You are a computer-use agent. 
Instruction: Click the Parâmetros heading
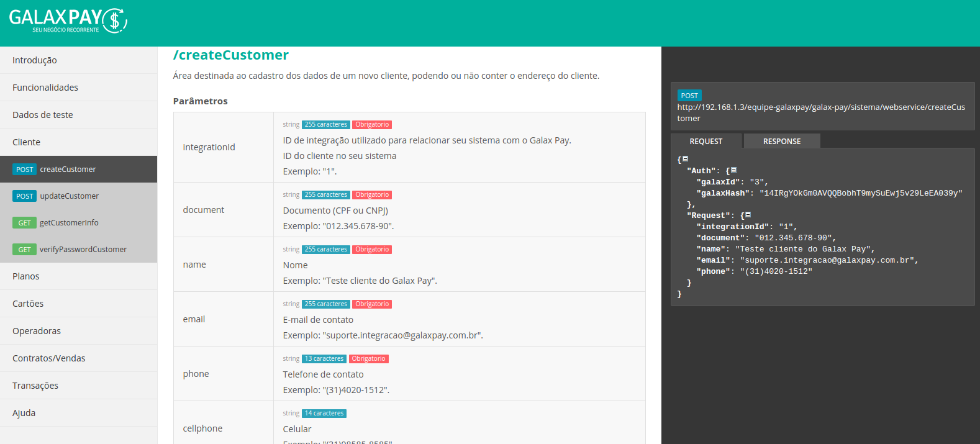tap(200, 101)
